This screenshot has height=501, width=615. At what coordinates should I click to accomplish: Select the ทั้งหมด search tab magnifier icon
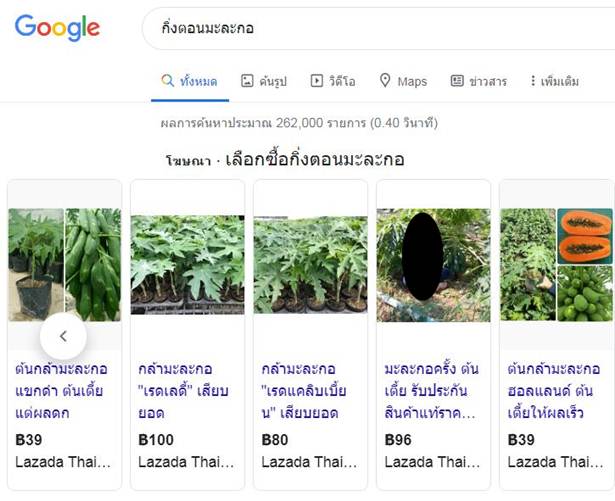167,81
